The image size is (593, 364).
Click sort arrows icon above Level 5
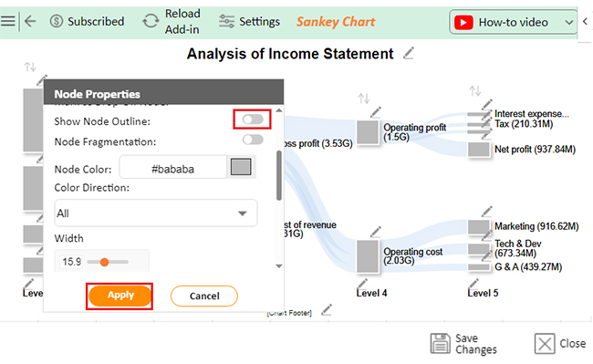coord(475,90)
